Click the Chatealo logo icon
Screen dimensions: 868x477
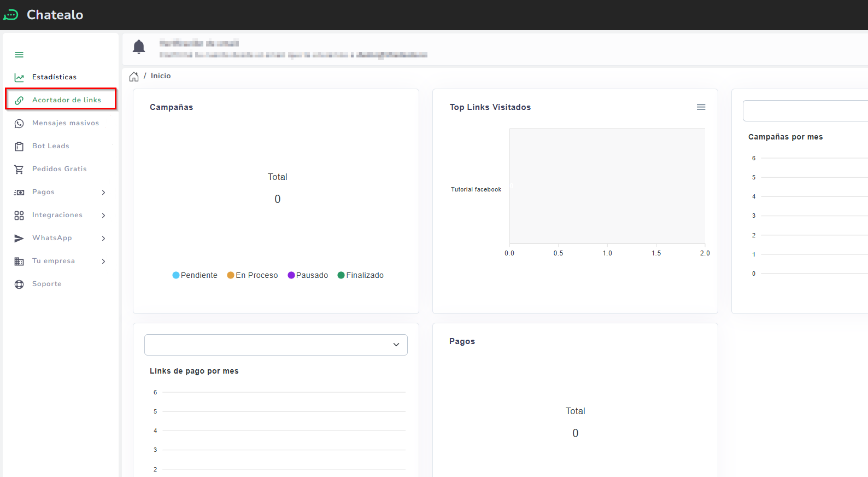click(11, 15)
